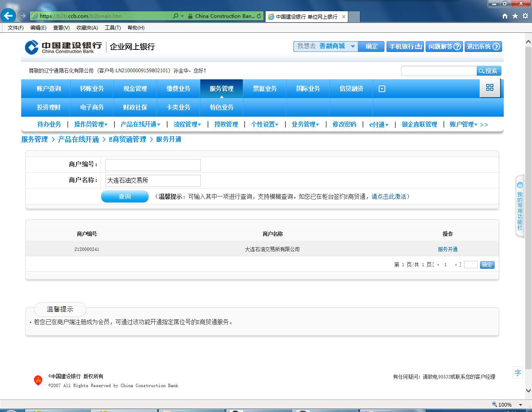Click the >> more submenu arrow

(x=484, y=125)
